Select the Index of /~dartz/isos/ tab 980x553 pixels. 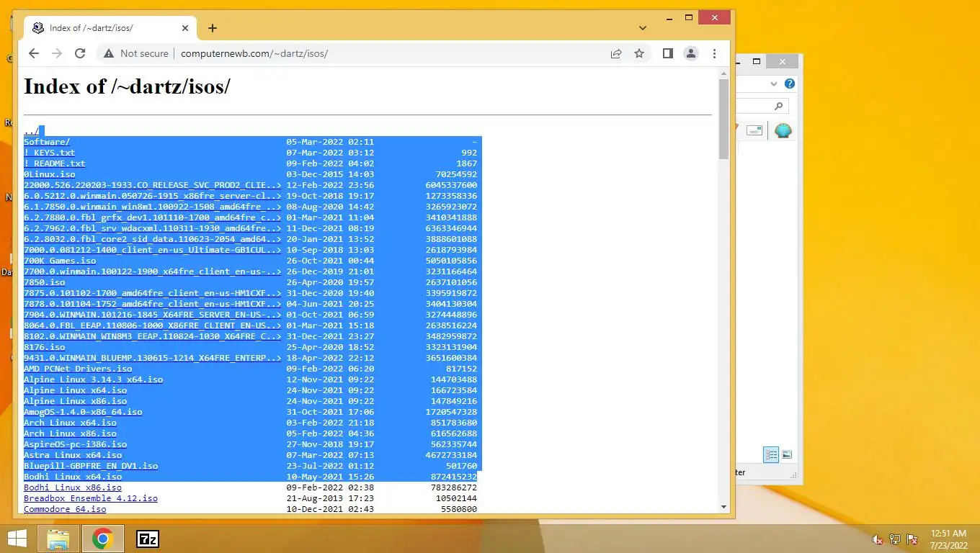click(110, 28)
